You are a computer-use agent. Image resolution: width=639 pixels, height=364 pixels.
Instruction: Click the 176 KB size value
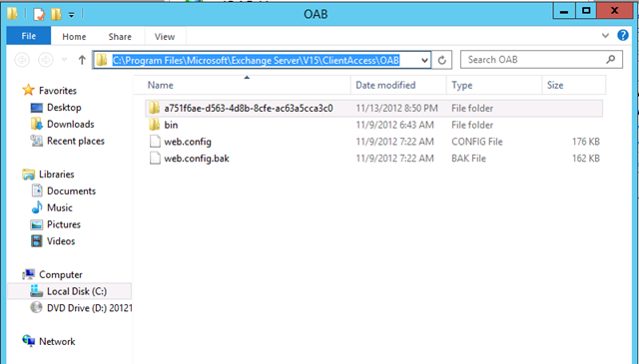(x=586, y=142)
